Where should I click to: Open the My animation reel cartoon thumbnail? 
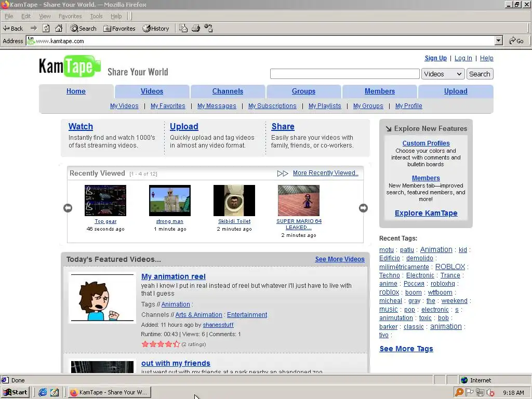(x=102, y=298)
